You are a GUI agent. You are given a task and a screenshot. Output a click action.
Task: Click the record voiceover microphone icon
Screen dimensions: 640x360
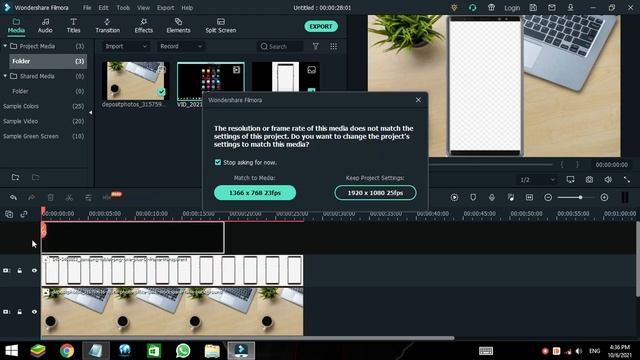pos(492,198)
